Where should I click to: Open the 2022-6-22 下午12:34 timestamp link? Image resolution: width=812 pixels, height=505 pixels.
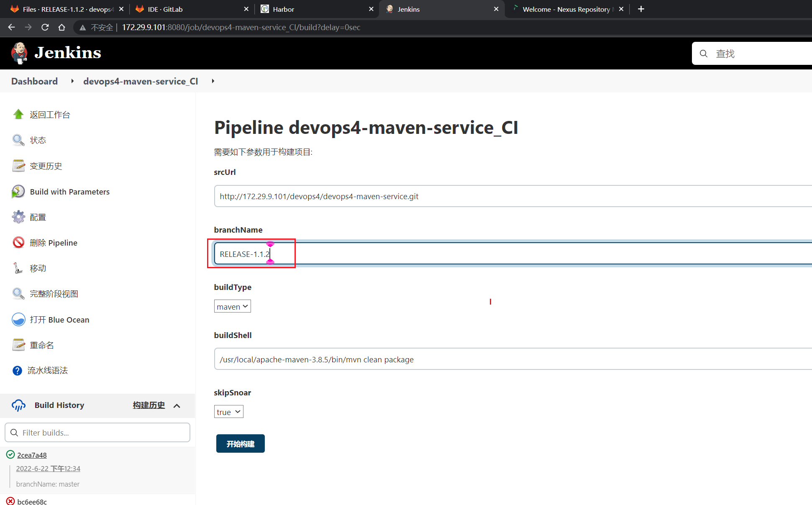coord(48,469)
